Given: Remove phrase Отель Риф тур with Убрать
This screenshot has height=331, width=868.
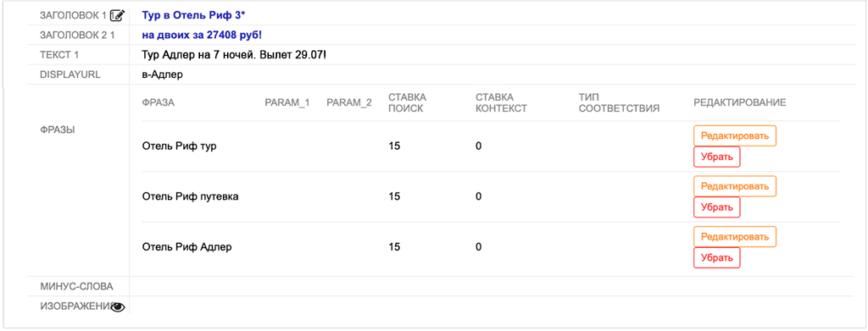Looking at the screenshot, I should point(717,157).
